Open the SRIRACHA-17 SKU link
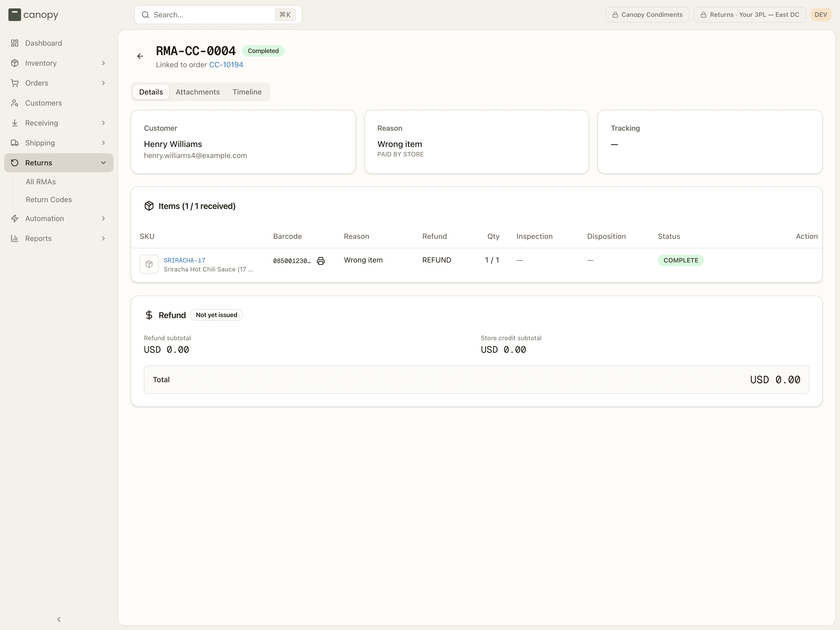This screenshot has width=840, height=630. click(185, 260)
